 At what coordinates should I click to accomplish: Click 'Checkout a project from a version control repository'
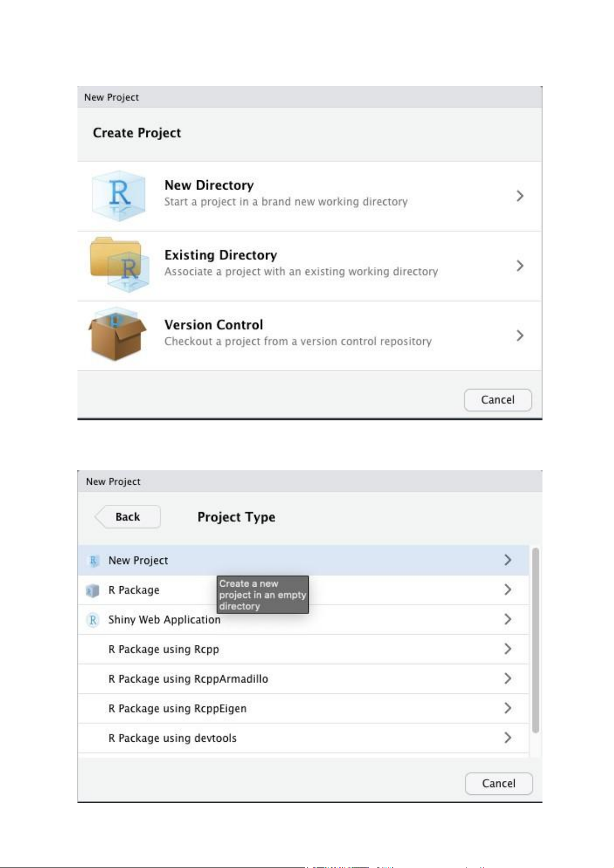pos(298,342)
